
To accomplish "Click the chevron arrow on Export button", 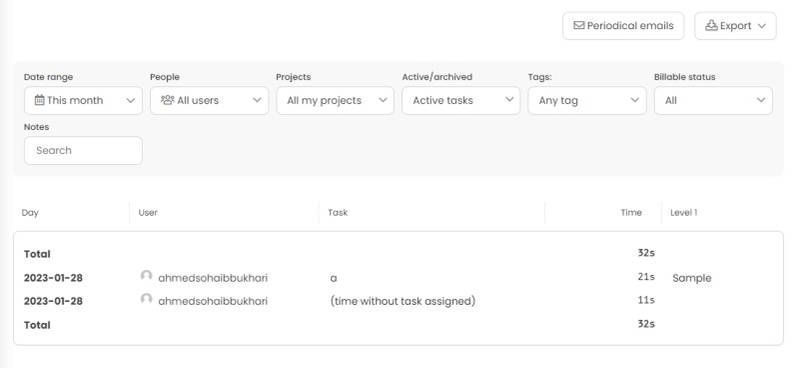I will pos(762,26).
